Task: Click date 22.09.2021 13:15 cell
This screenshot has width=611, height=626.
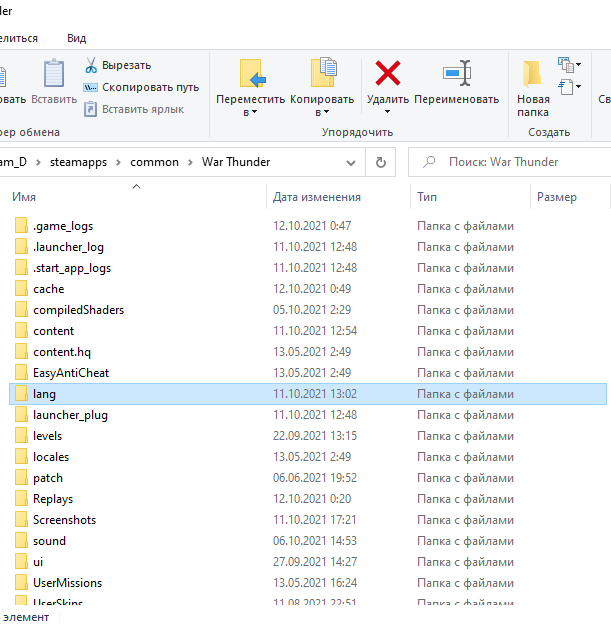Action: [315, 436]
